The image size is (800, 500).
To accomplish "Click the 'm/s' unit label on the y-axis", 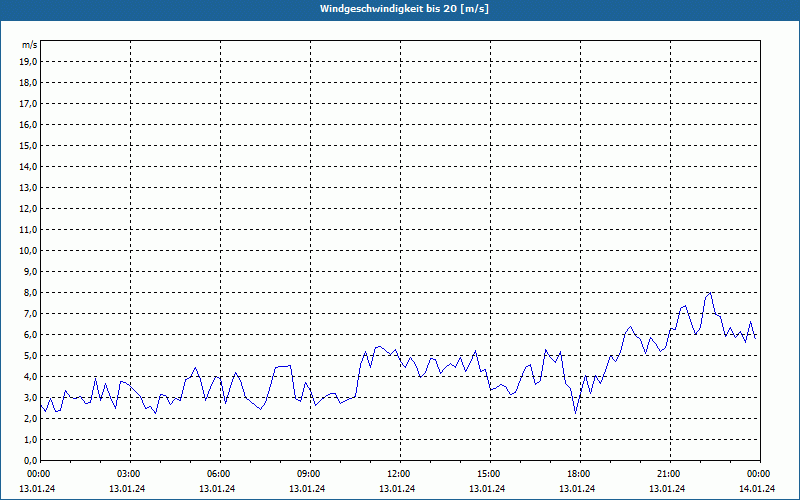I will click(30, 45).
